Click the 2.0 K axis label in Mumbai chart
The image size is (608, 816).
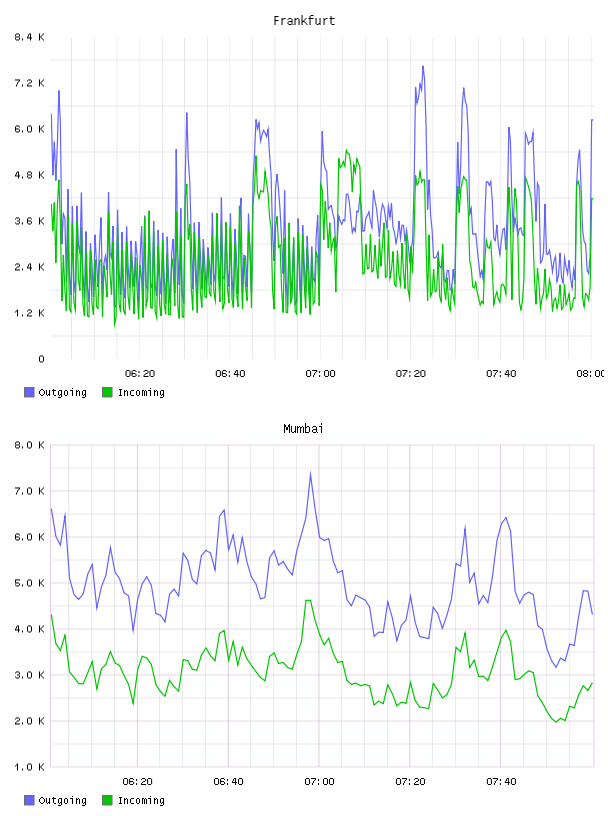(29, 721)
